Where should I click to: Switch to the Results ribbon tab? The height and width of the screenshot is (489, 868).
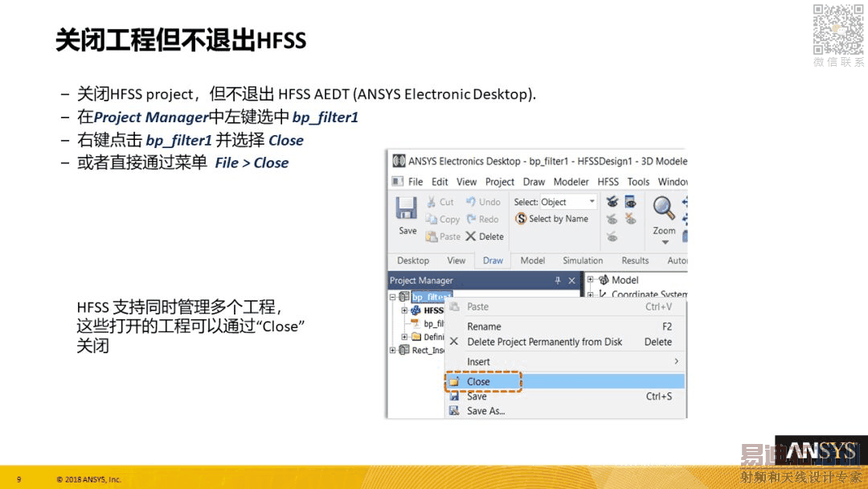tap(635, 261)
